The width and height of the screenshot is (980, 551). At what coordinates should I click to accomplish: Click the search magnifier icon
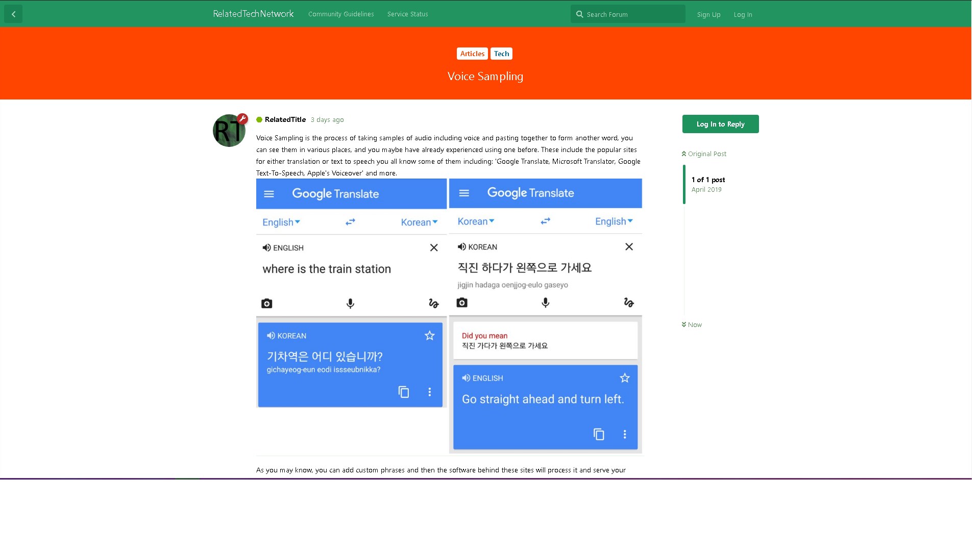[x=579, y=14]
